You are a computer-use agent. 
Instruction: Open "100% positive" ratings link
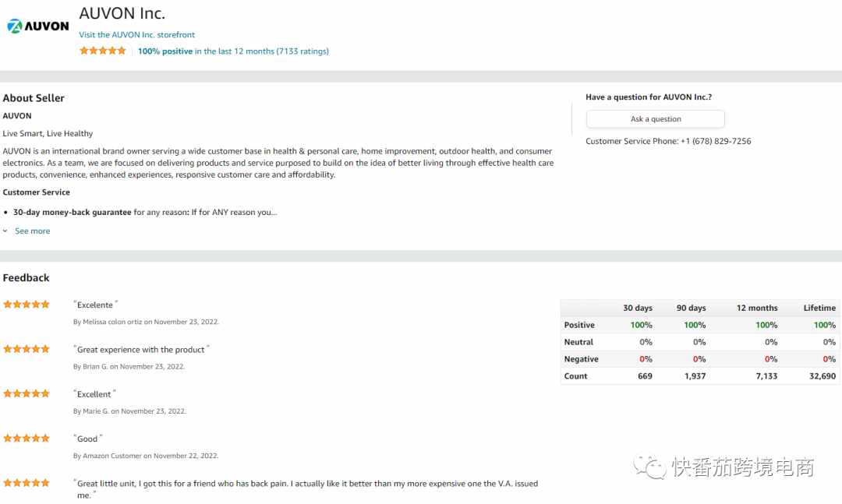pyautogui.click(x=165, y=51)
